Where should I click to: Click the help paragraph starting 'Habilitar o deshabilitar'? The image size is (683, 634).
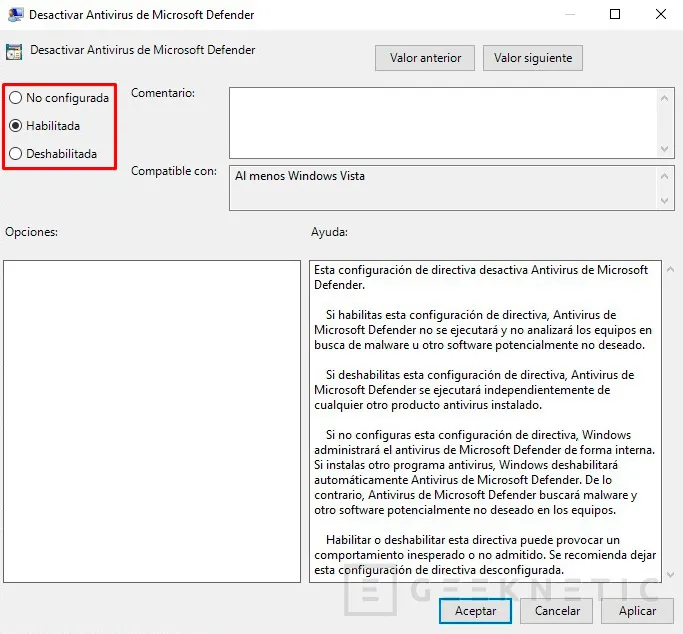[x=485, y=555]
